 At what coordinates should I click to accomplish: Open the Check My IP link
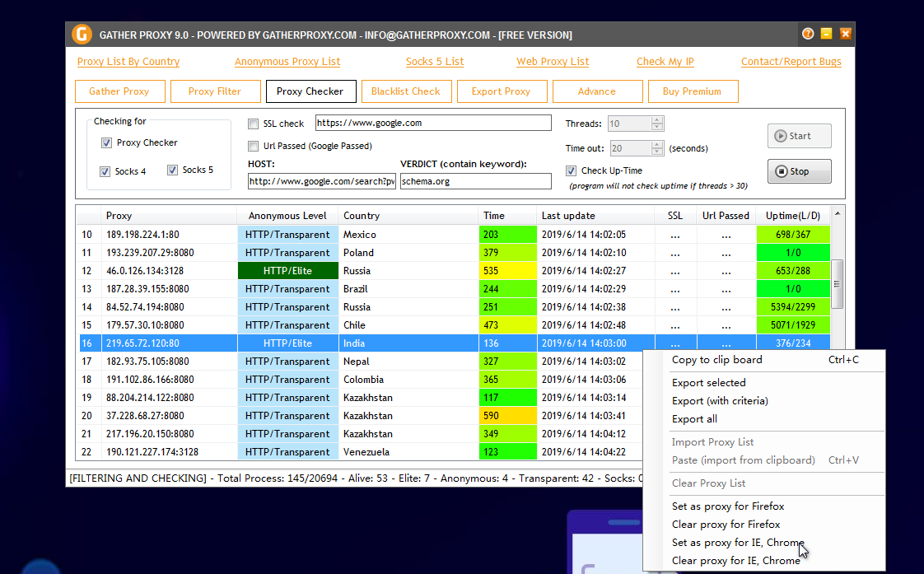tap(665, 61)
